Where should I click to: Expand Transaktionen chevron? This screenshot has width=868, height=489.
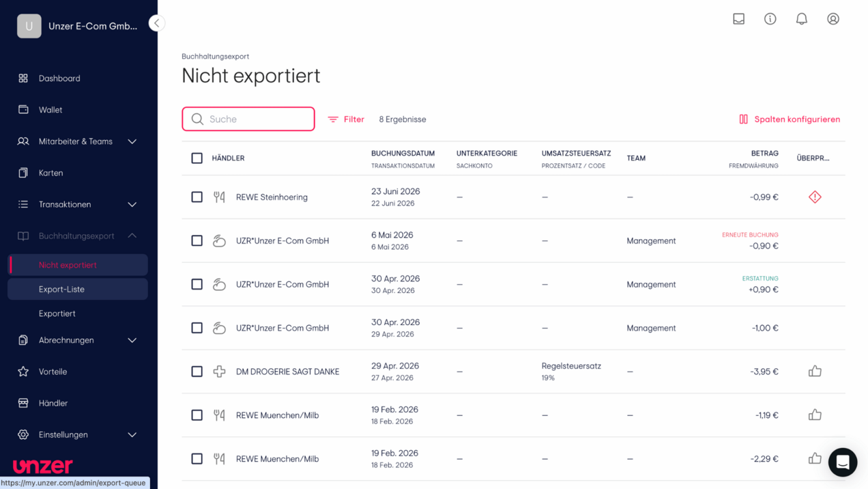coord(132,204)
